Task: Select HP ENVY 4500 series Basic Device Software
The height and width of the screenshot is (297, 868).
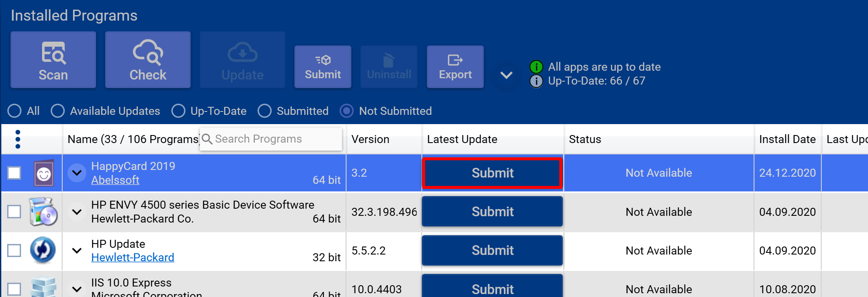Action: (203, 205)
